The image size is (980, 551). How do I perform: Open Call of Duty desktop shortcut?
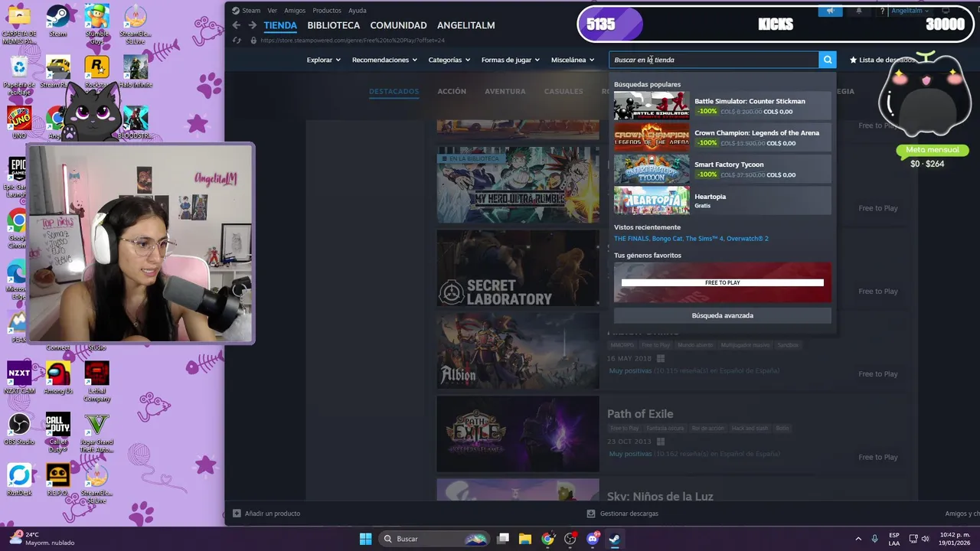58,432
